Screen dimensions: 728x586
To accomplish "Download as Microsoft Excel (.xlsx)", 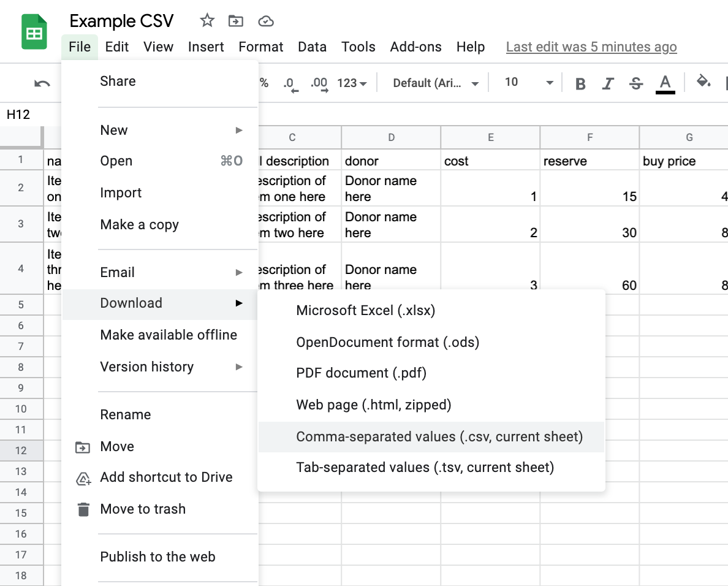I will (x=431, y=310).
